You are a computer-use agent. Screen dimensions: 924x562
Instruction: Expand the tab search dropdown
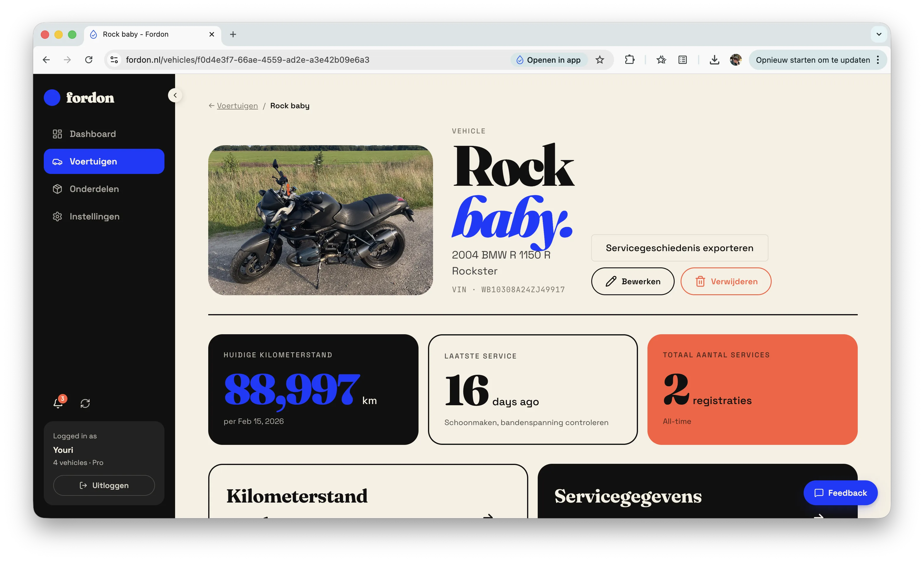(x=879, y=35)
